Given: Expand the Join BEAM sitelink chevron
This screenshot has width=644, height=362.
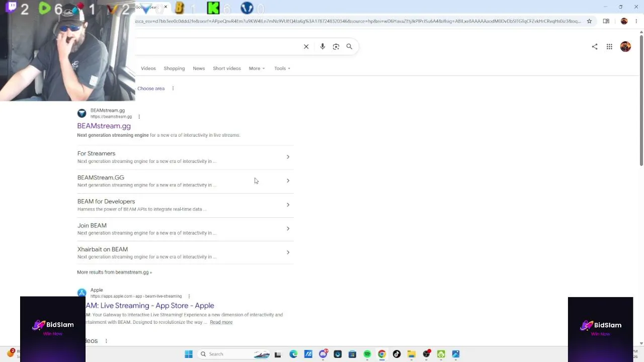Looking at the screenshot, I should (x=288, y=228).
